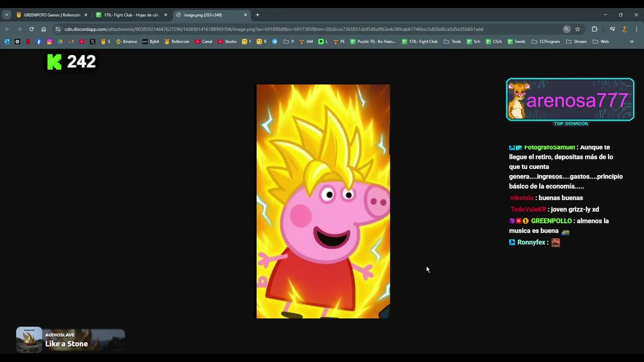Go to the browser home page
This screenshot has height=362, width=644.
coord(43,29)
